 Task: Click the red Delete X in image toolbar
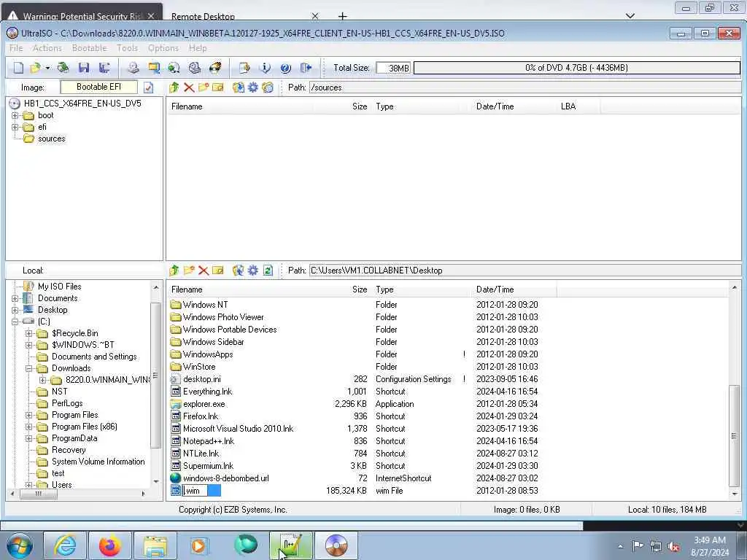tap(189, 87)
